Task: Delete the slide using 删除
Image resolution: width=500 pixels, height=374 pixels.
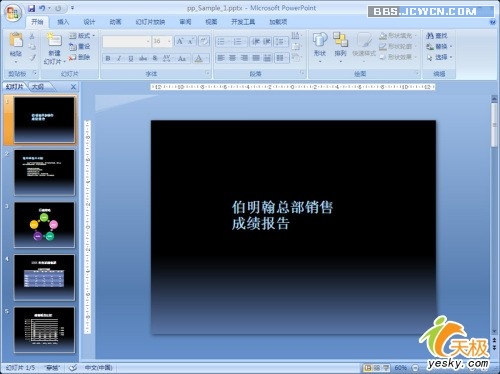Action: (x=80, y=57)
